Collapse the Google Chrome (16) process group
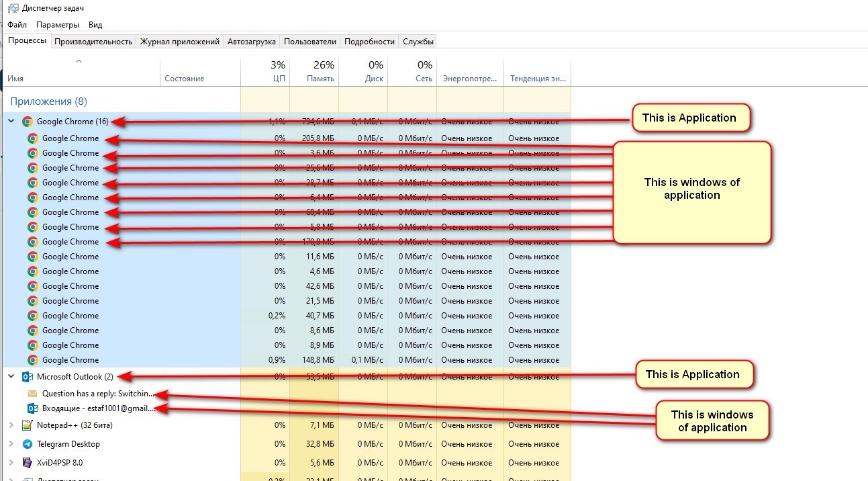Image resolution: width=868 pixels, height=481 pixels. coord(11,122)
